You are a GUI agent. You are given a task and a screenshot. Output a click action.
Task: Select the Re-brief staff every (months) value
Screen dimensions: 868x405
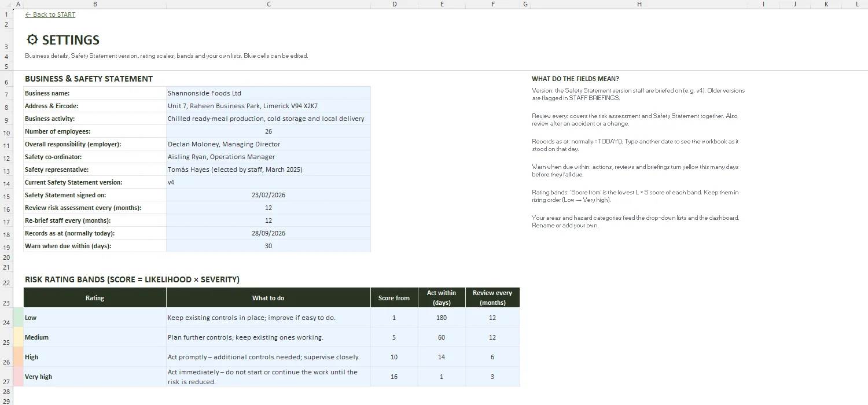[268, 220]
